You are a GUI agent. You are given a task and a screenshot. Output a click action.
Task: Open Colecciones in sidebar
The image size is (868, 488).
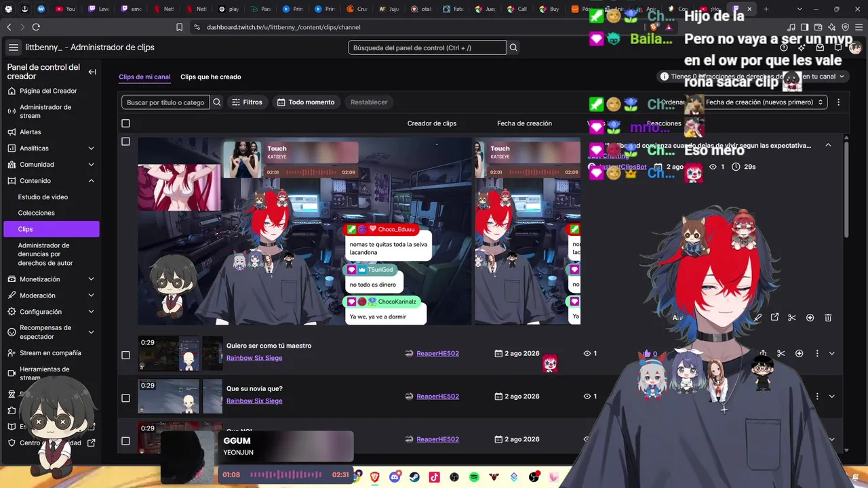[36, 213]
